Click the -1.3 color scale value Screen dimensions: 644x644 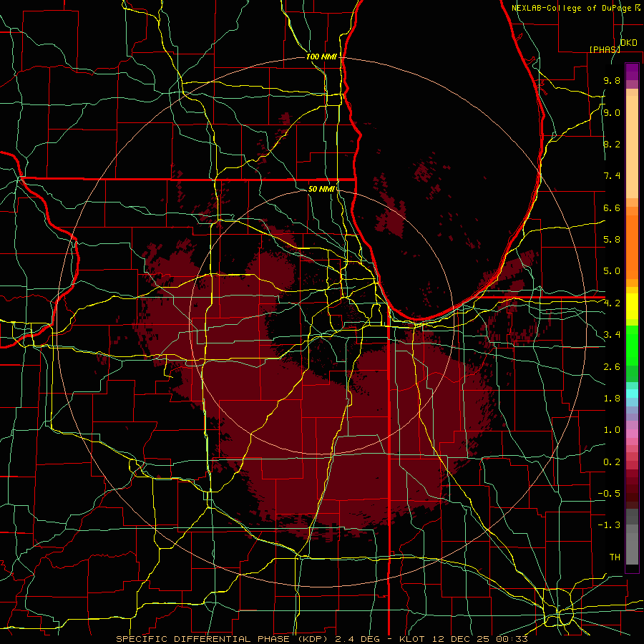click(x=609, y=525)
